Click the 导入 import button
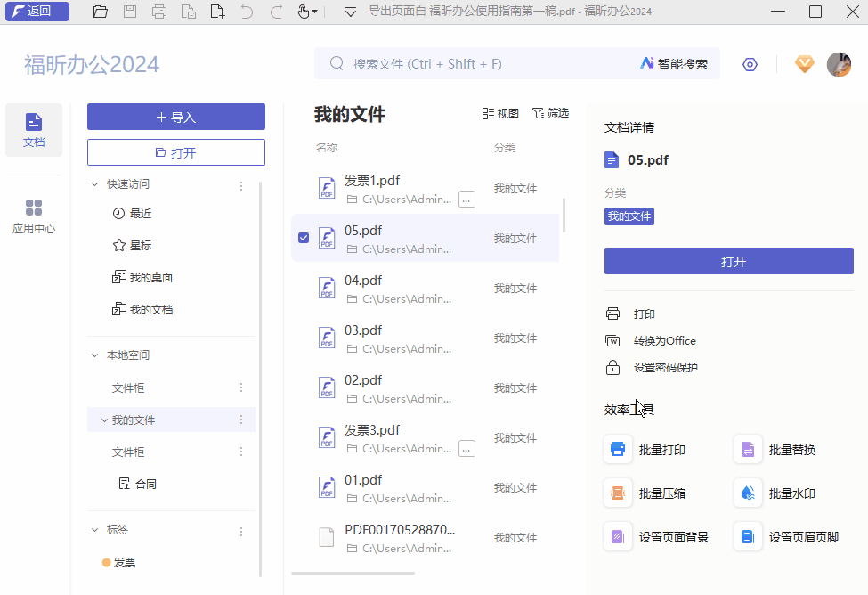The width and height of the screenshot is (868, 595). pyautogui.click(x=175, y=117)
